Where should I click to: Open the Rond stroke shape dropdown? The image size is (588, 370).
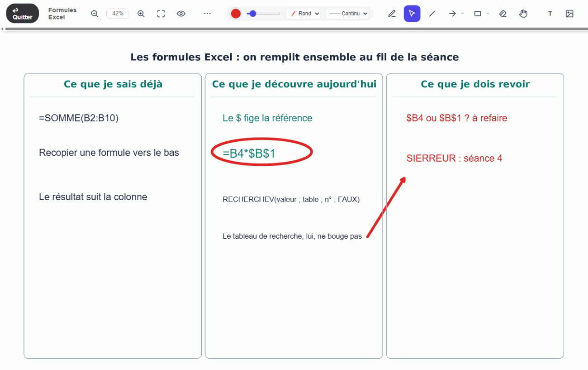click(x=303, y=14)
